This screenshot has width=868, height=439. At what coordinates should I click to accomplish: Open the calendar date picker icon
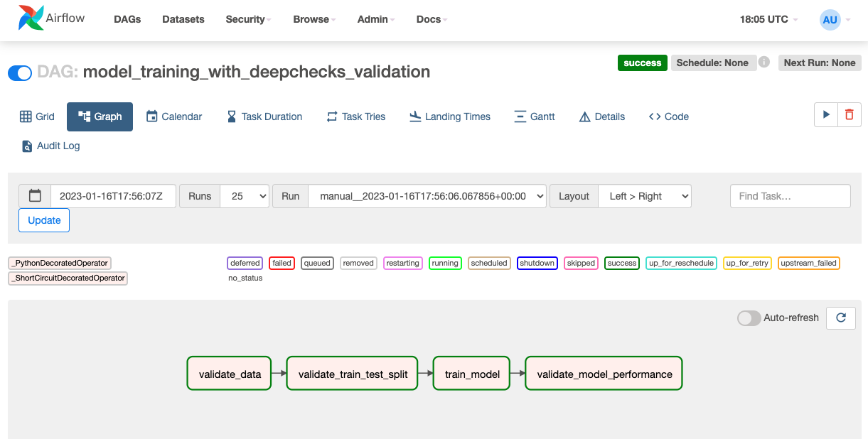click(35, 196)
